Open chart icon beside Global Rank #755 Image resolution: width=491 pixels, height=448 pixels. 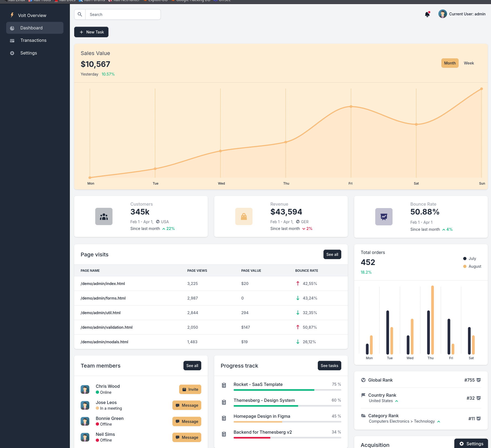[x=479, y=380]
